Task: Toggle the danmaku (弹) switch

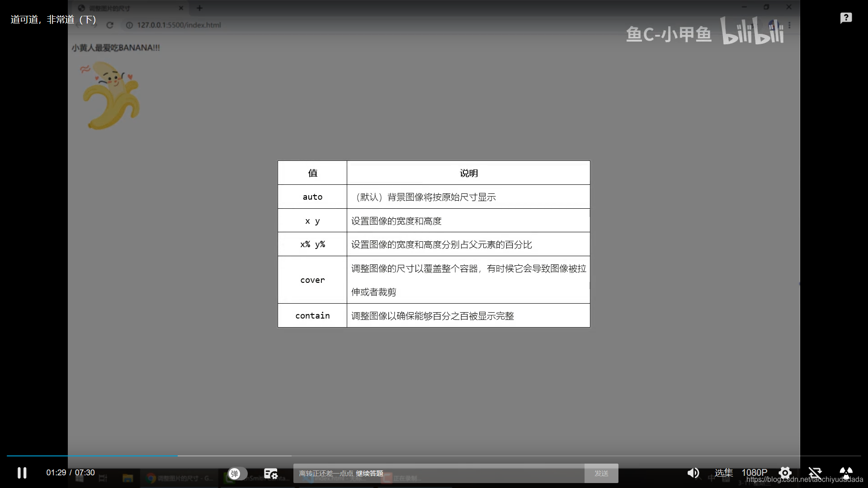Action: click(237, 473)
